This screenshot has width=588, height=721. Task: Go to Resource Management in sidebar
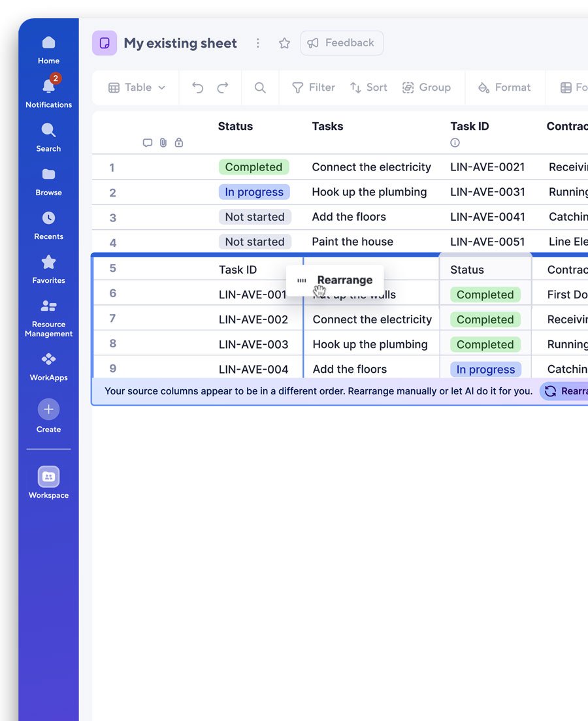[x=48, y=318]
